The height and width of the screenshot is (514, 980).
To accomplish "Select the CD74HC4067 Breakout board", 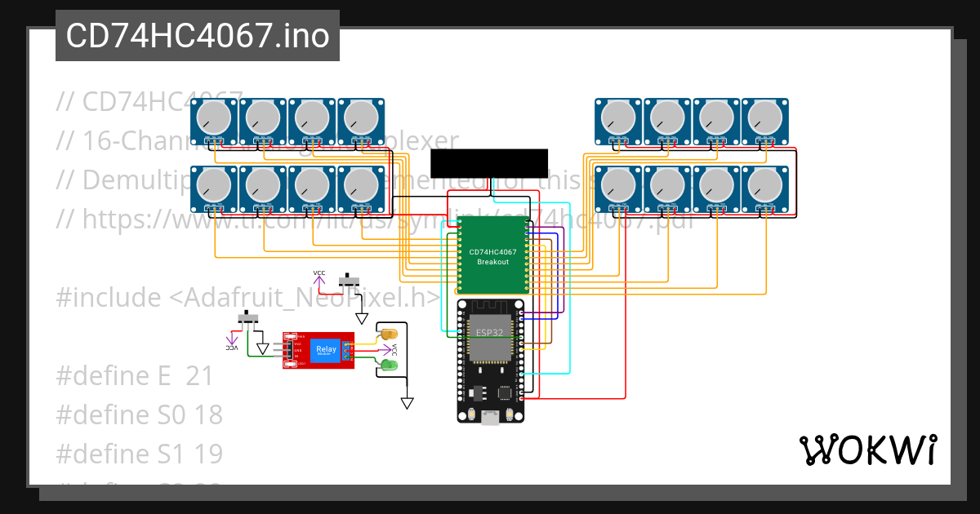I will (490, 253).
